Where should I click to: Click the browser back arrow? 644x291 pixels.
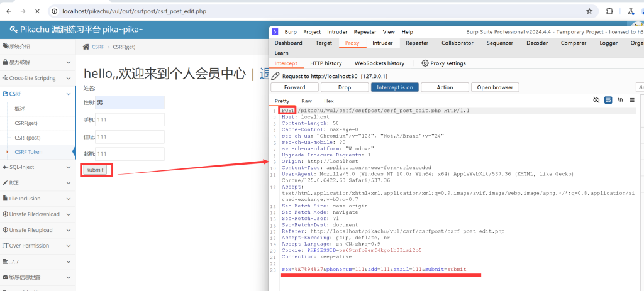coord(9,11)
